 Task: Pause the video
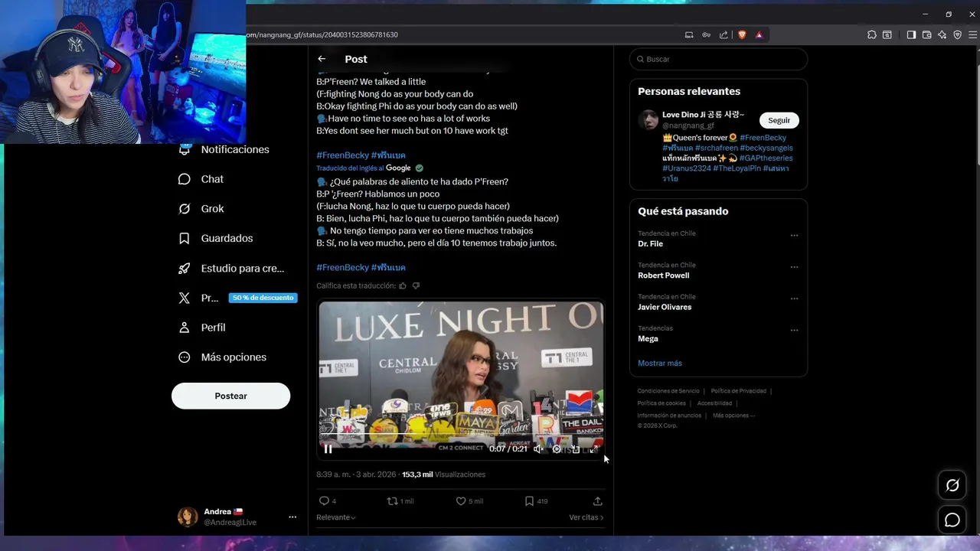328,449
